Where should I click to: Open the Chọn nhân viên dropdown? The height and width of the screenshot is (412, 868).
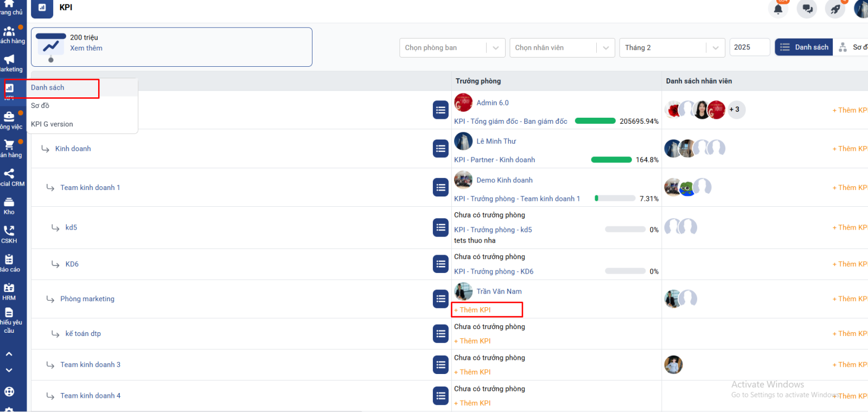coord(562,48)
